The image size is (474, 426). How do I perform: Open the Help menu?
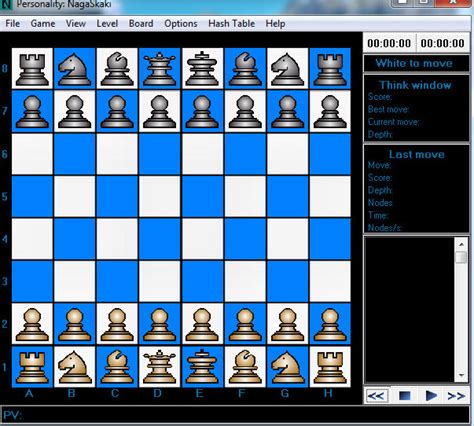click(x=275, y=24)
